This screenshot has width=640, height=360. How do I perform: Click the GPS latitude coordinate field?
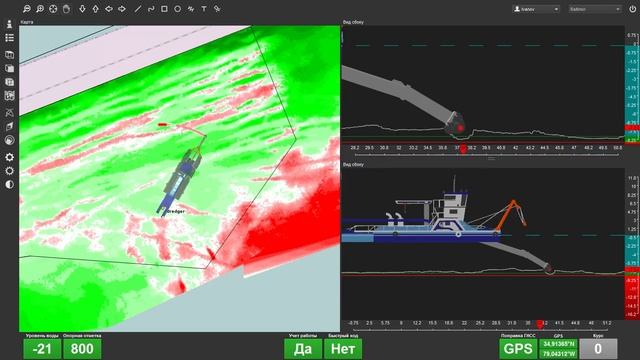558,344
